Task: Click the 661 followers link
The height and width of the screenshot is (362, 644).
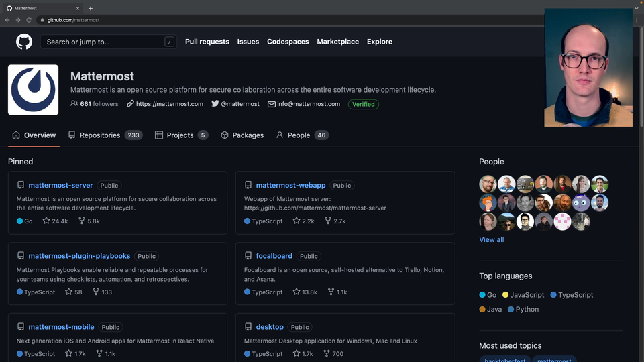Action: coord(95,104)
